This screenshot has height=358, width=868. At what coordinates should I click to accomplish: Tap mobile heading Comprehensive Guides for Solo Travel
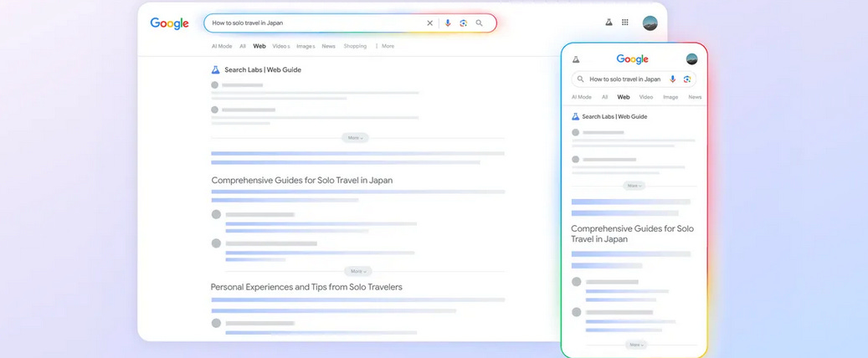coord(632,234)
